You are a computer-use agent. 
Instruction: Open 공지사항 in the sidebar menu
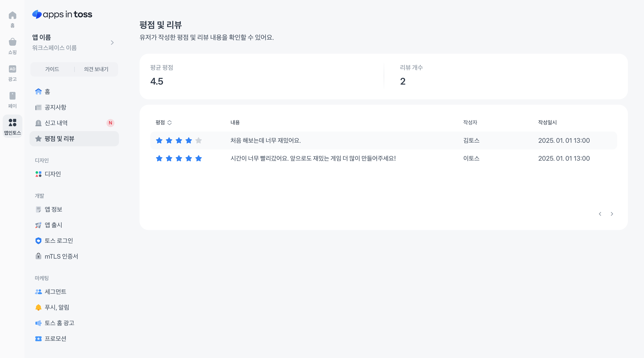55,107
